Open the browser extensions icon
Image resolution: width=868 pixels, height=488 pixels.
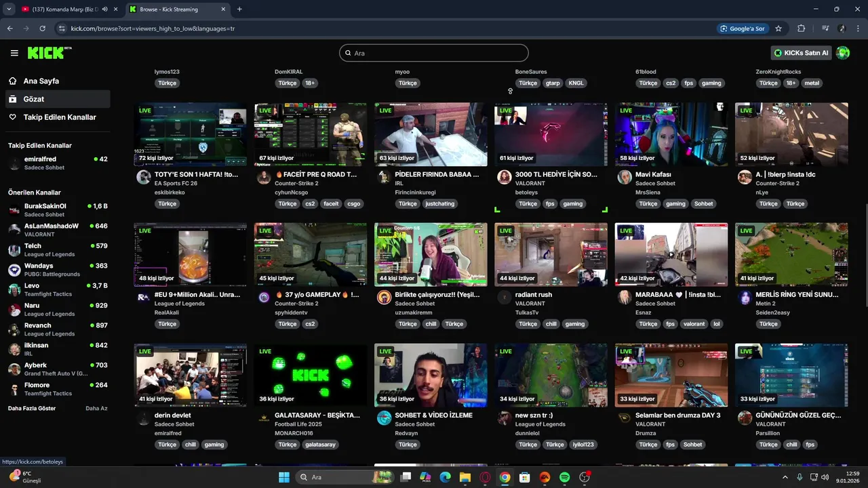click(801, 28)
